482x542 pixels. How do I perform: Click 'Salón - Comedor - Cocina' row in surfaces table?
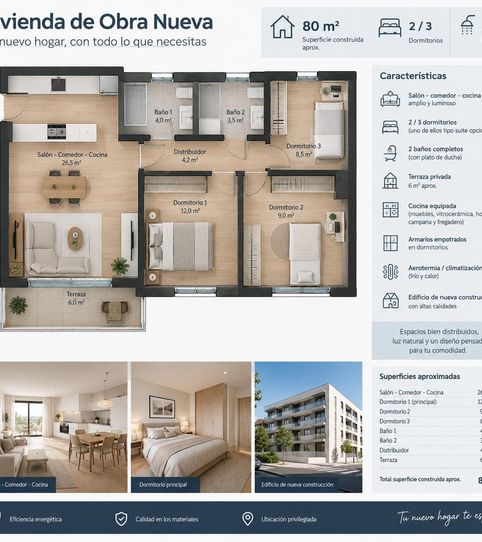click(430, 392)
